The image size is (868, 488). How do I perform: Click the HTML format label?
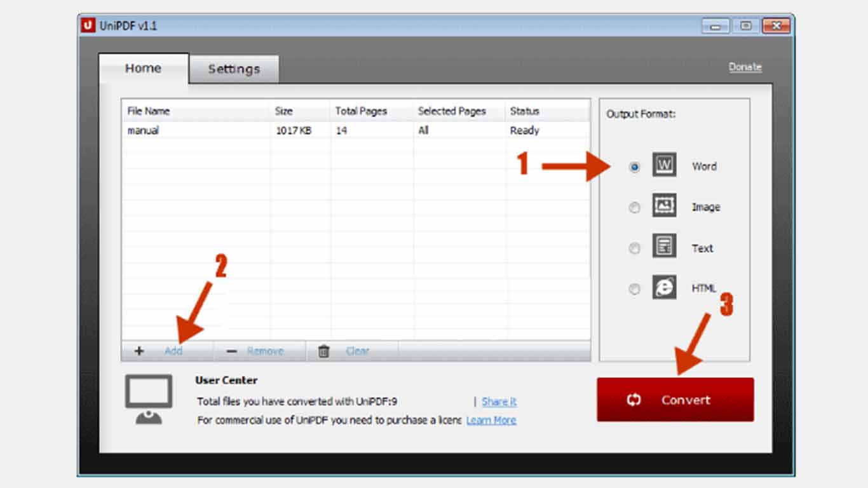704,288
